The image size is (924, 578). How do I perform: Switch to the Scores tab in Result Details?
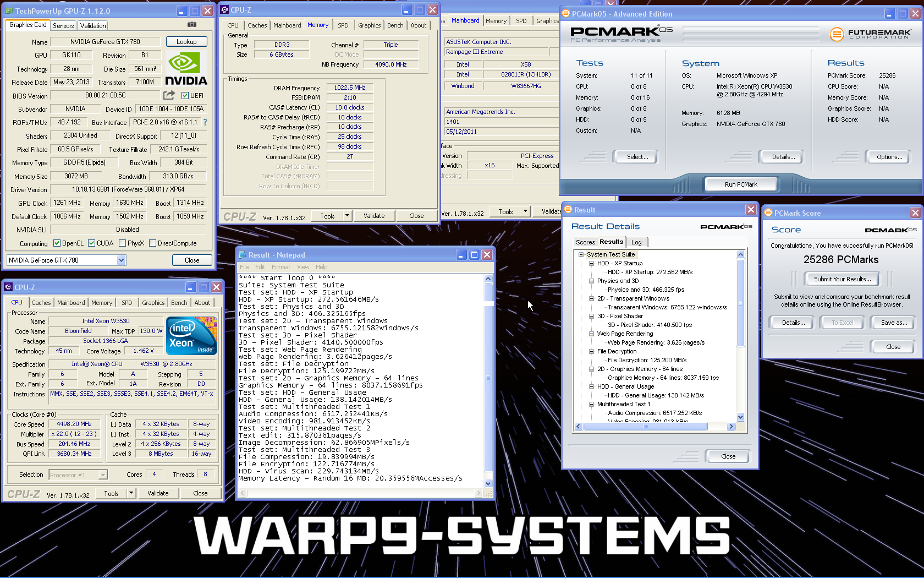[x=585, y=242]
